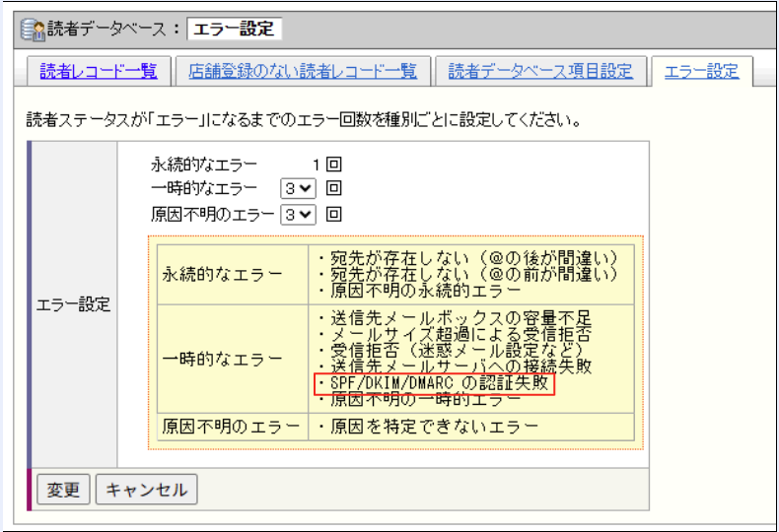Click the キャンセル button
Viewport: 779px width, 532px height.
click(146, 490)
